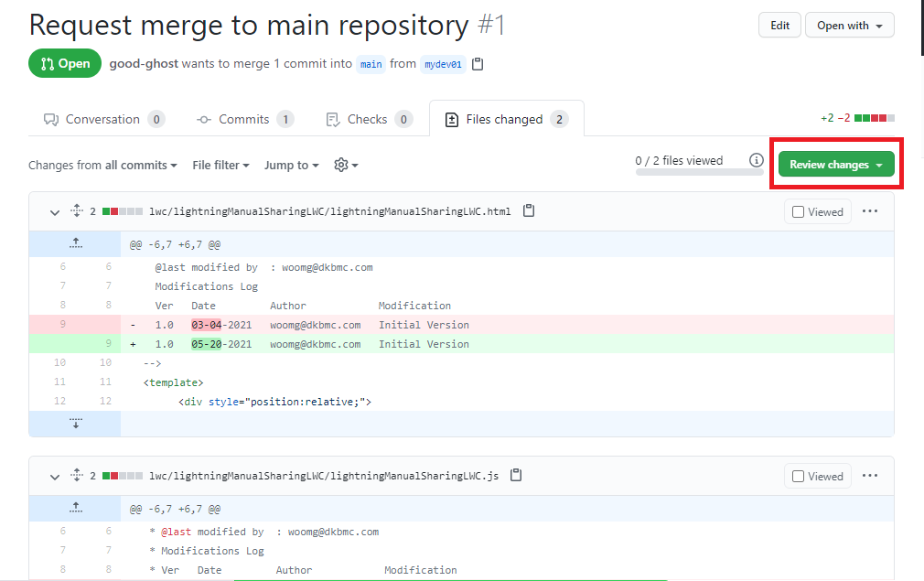This screenshot has height=581, width=924.
Task: Open the Jump to dropdown
Action: coord(290,165)
